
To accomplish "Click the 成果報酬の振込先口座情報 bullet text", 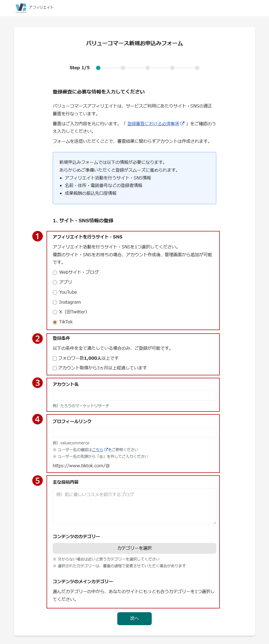I will 91,193.
